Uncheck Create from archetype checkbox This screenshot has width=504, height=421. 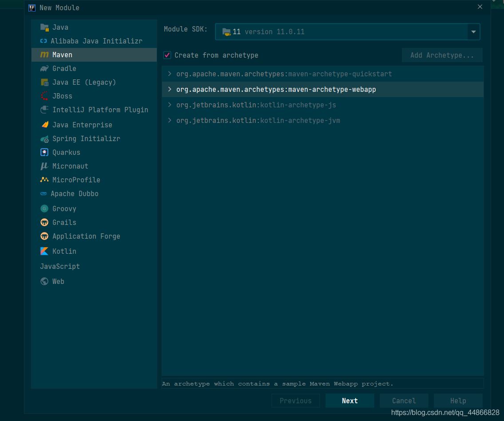167,55
